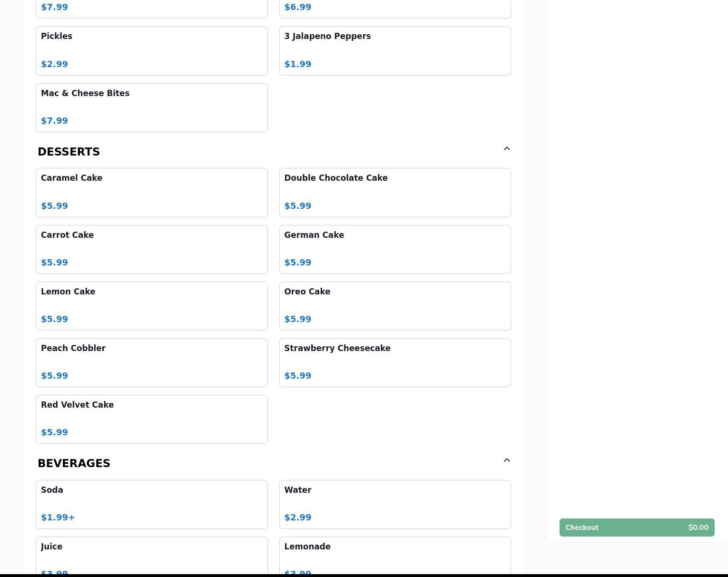Click the $2.99 price under Water
Image resolution: width=728 pixels, height=577 pixels.
click(x=298, y=518)
